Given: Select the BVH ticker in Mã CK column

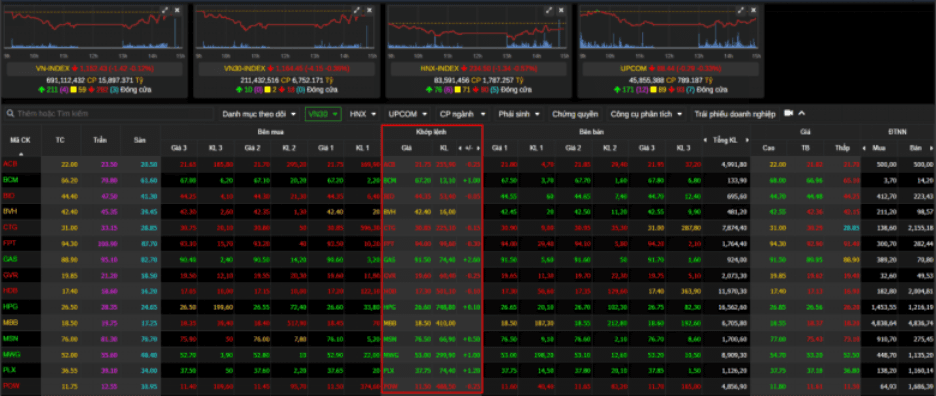Looking at the screenshot, I should (x=10, y=211).
